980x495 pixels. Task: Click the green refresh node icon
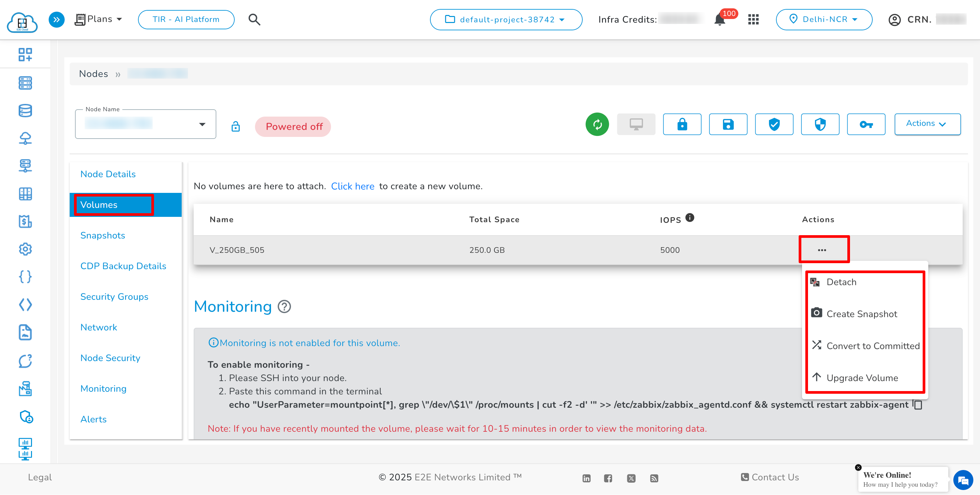pyautogui.click(x=597, y=124)
